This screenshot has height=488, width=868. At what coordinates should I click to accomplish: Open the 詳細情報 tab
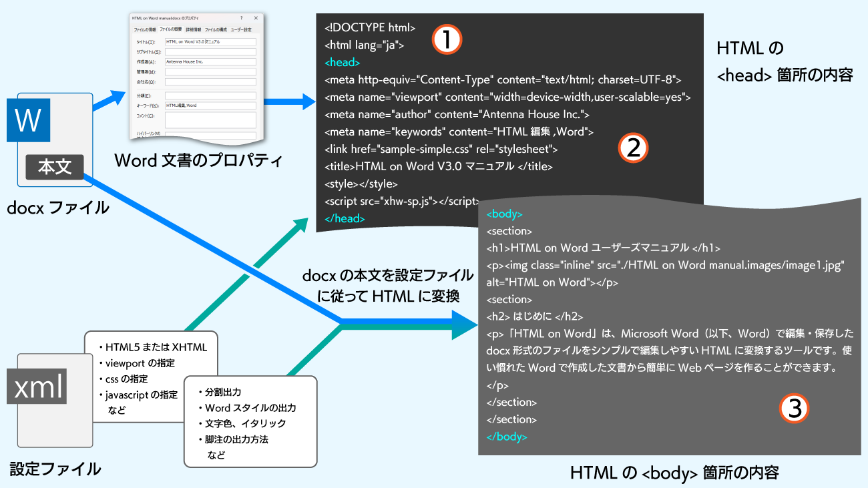193,30
